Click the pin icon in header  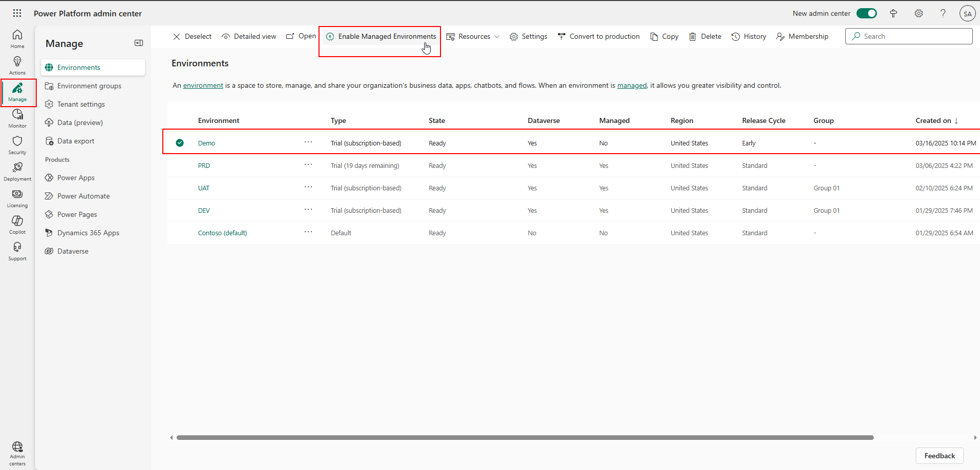pos(894,14)
